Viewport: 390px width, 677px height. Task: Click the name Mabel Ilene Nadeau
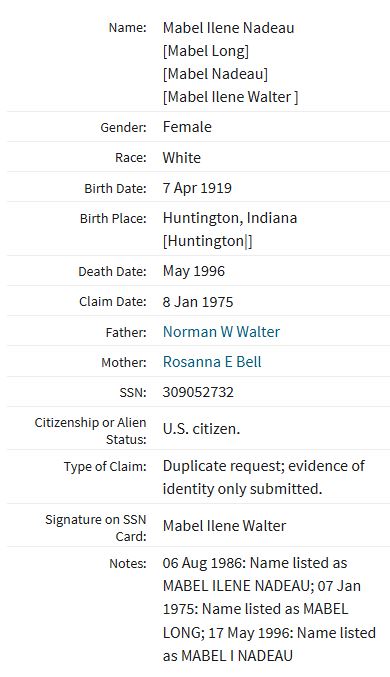coord(228,28)
